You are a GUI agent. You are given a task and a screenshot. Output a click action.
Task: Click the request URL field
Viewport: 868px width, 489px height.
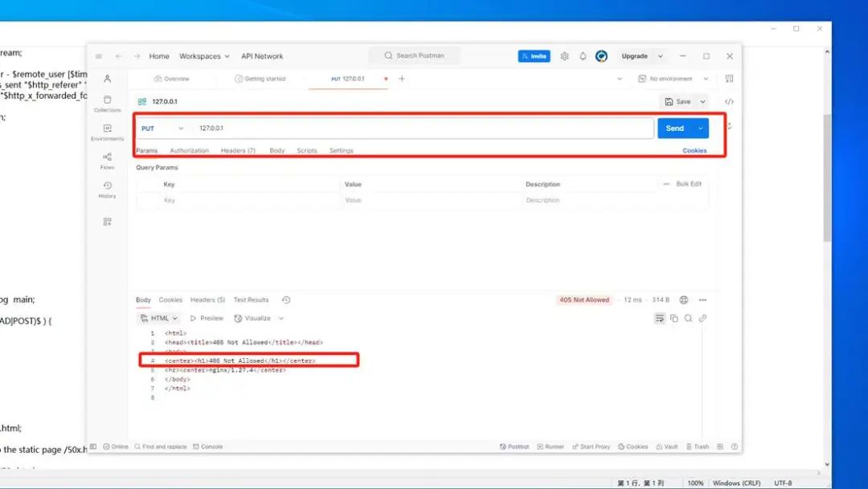click(x=423, y=128)
